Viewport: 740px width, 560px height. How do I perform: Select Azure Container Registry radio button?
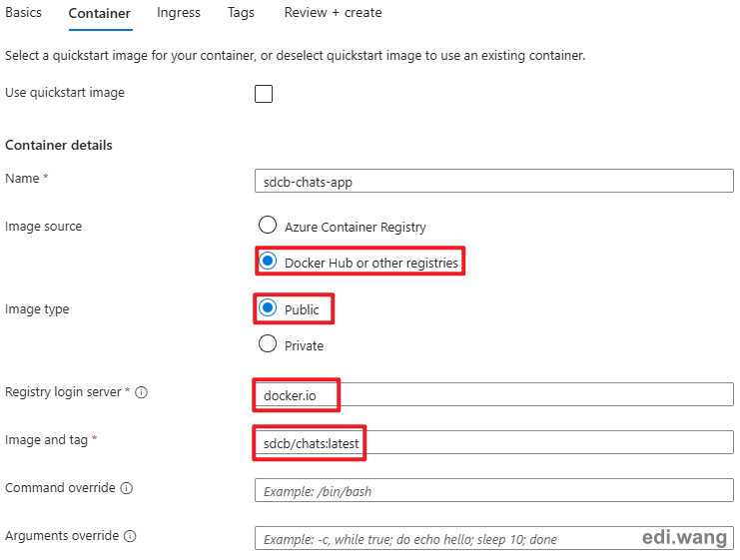click(268, 225)
